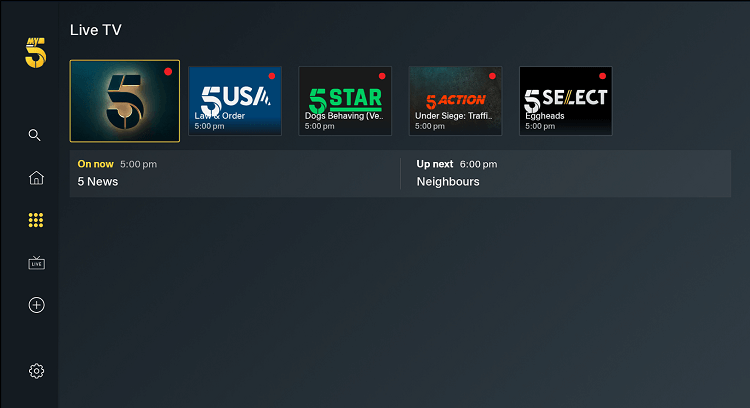
Task: Click the Live TV page heading
Action: 96,30
